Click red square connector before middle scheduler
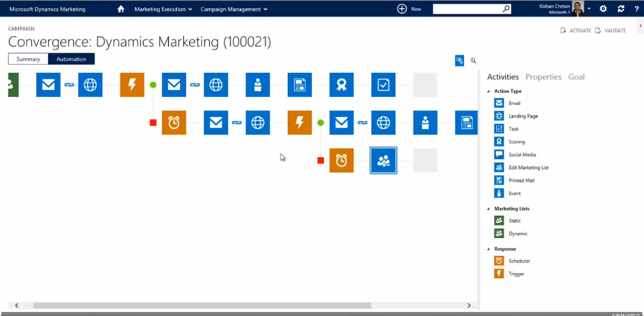 pyautogui.click(x=153, y=123)
